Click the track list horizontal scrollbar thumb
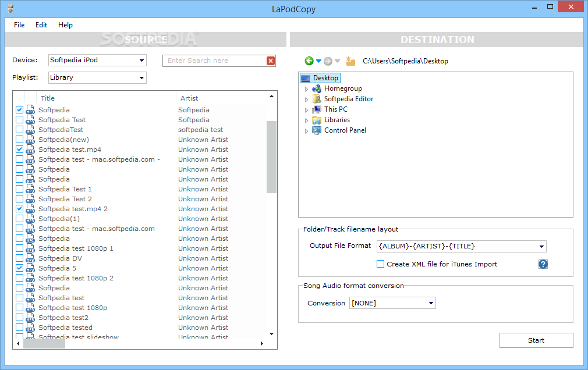 click(x=44, y=343)
